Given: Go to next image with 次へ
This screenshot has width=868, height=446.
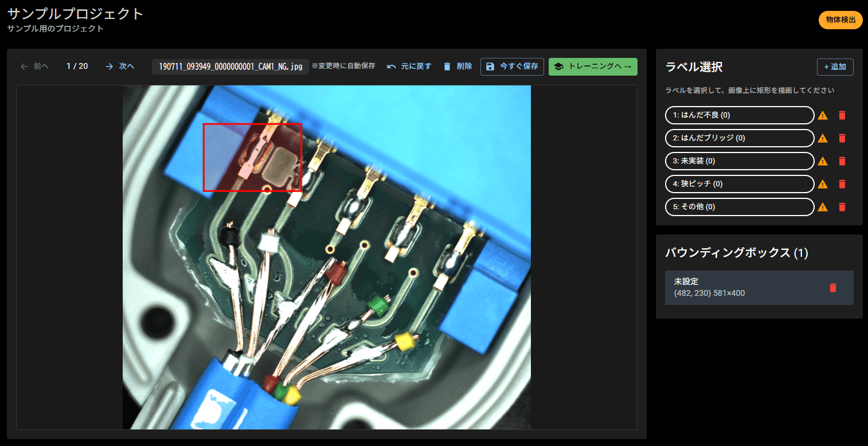Looking at the screenshot, I should tap(120, 66).
